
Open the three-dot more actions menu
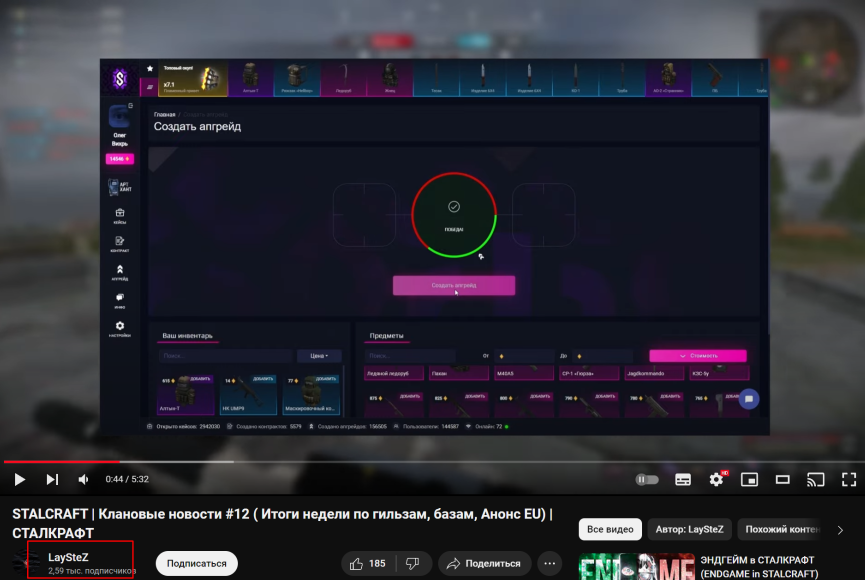pos(549,563)
